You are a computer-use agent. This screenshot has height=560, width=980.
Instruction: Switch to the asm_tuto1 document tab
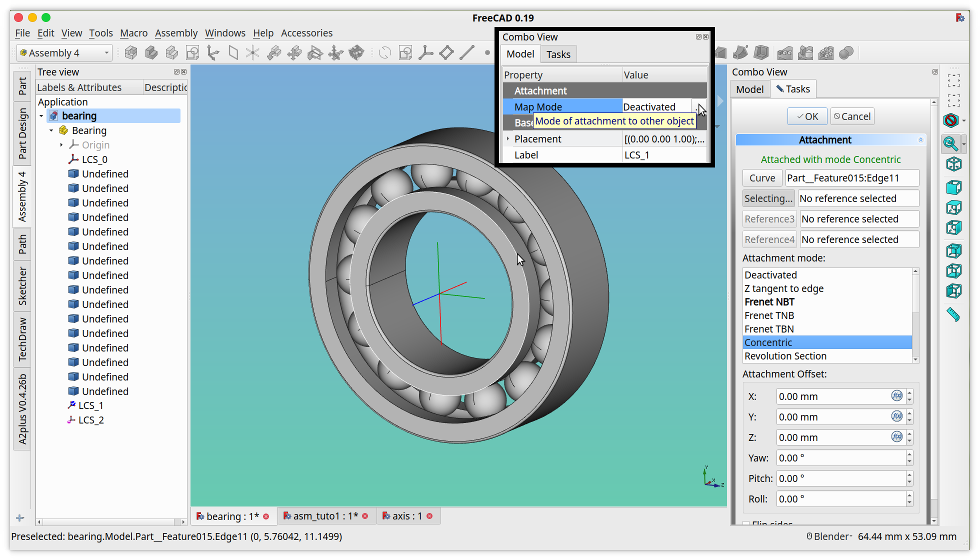[x=325, y=516]
